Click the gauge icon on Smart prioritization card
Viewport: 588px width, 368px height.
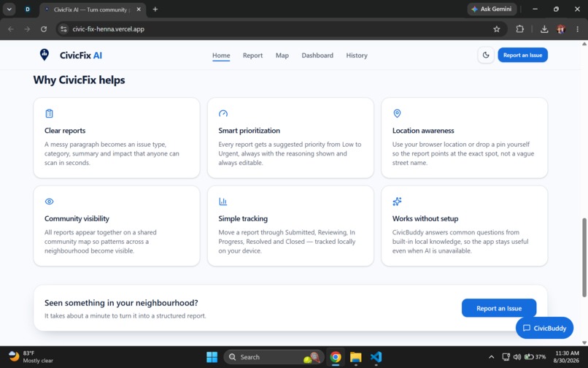(x=223, y=113)
